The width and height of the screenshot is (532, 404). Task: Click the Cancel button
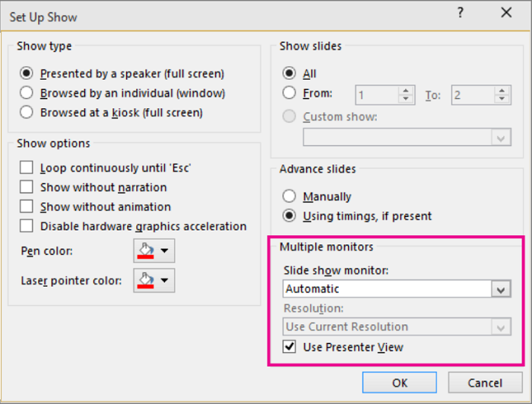coord(485,383)
